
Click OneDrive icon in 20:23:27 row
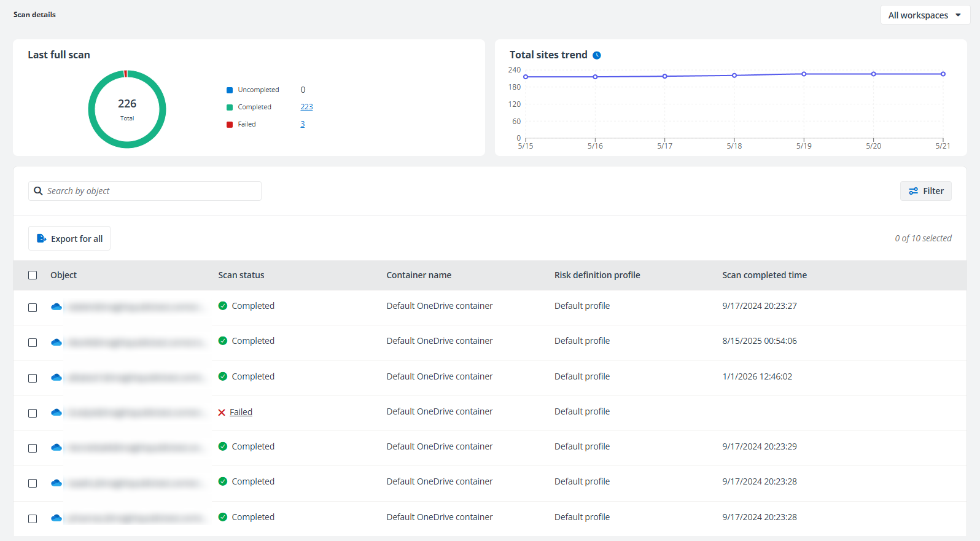pyautogui.click(x=56, y=306)
